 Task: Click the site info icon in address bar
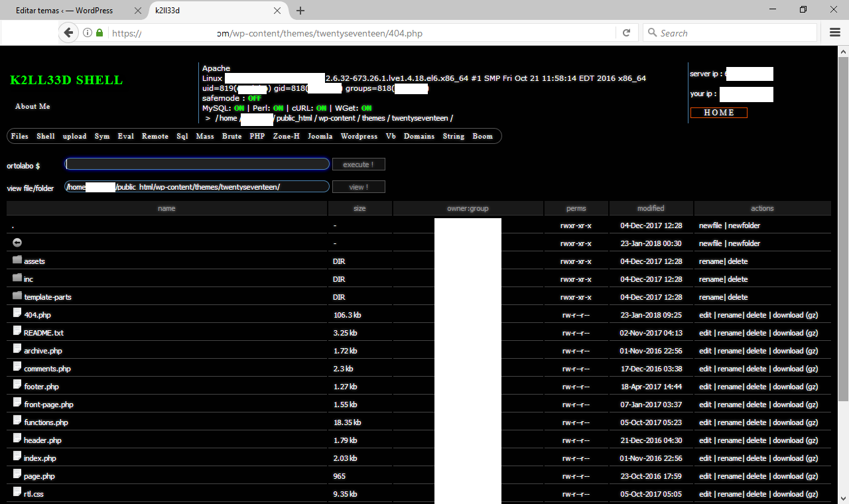(88, 32)
